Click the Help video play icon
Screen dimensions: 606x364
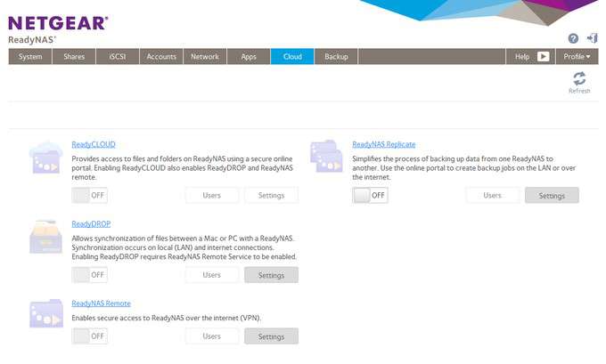point(543,57)
